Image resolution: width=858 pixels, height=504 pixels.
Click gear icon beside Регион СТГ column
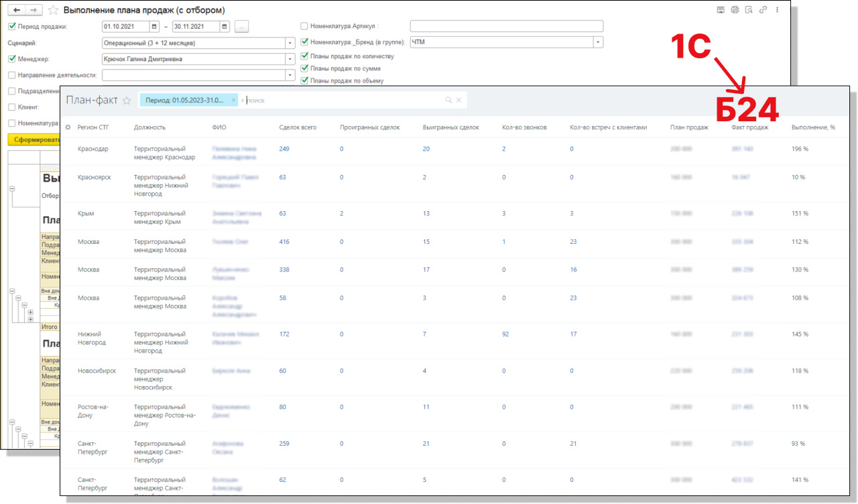coord(68,127)
